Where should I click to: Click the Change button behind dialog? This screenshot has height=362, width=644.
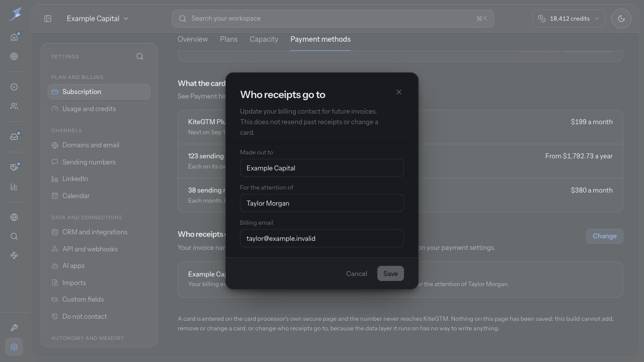click(605, 236)
